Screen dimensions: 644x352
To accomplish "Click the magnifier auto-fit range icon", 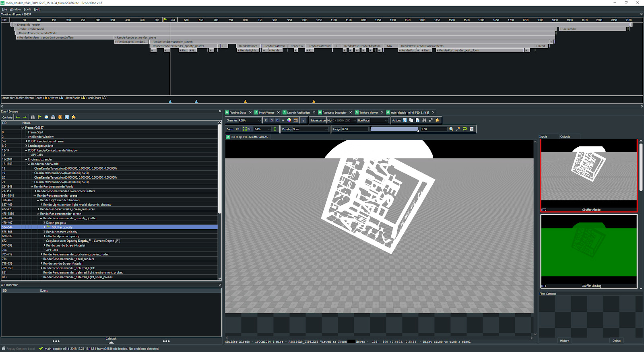I will (x=451, y=129).
